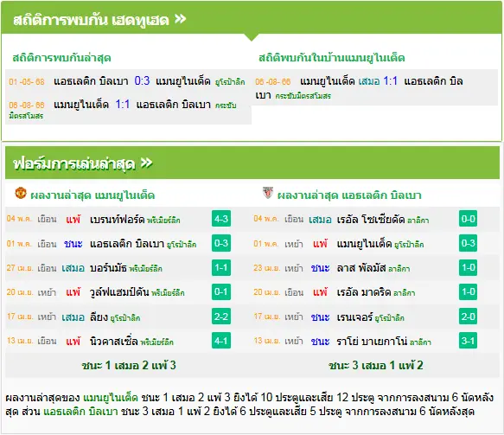Click the 4-3 score badge for Brentford
The height and width of the screenshot is (435, 504).
point(221,219)
